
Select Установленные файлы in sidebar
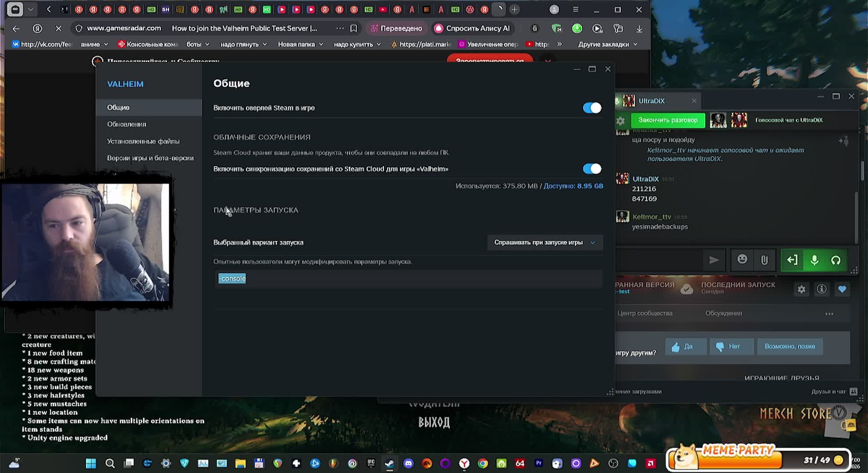[x=143, y=141]
